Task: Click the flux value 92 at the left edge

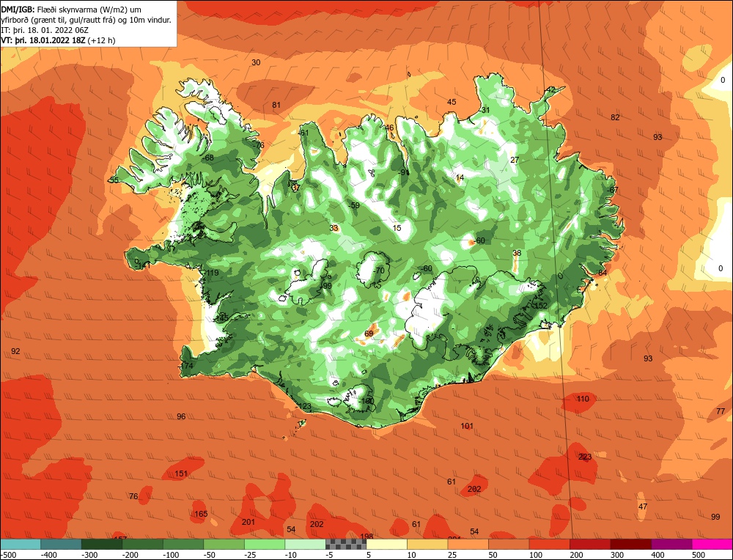Action: point(15,351)
